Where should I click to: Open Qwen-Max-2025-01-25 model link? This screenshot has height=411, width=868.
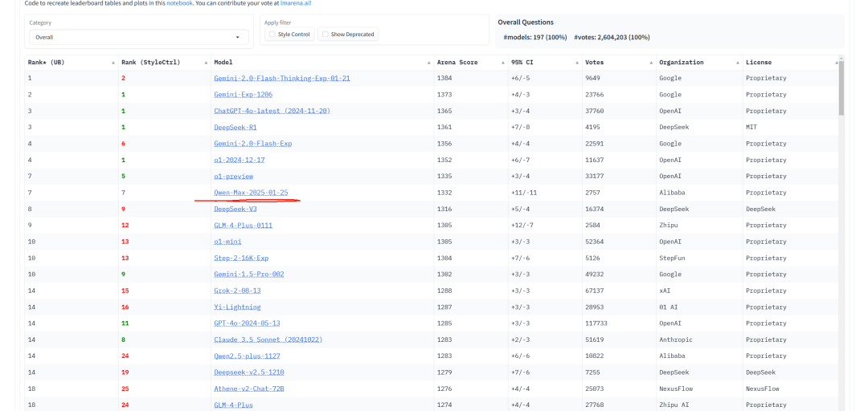(251, 193)
